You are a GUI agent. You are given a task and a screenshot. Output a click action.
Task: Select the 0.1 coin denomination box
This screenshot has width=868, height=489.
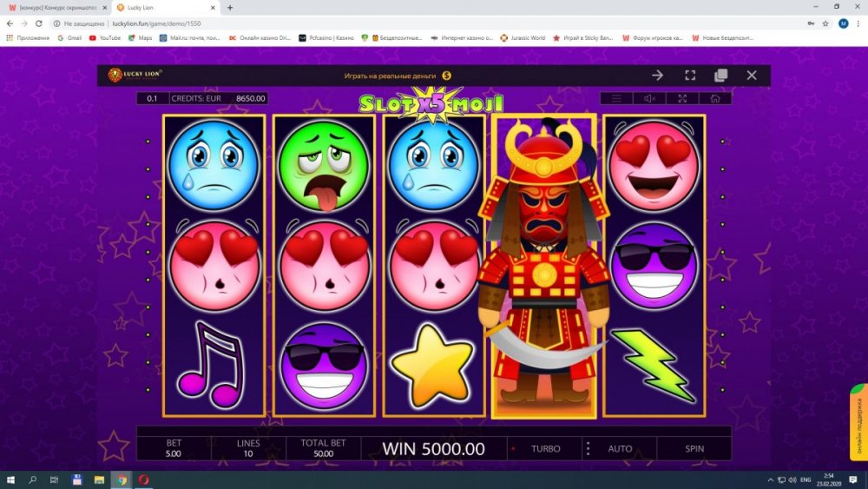point(152,98)
